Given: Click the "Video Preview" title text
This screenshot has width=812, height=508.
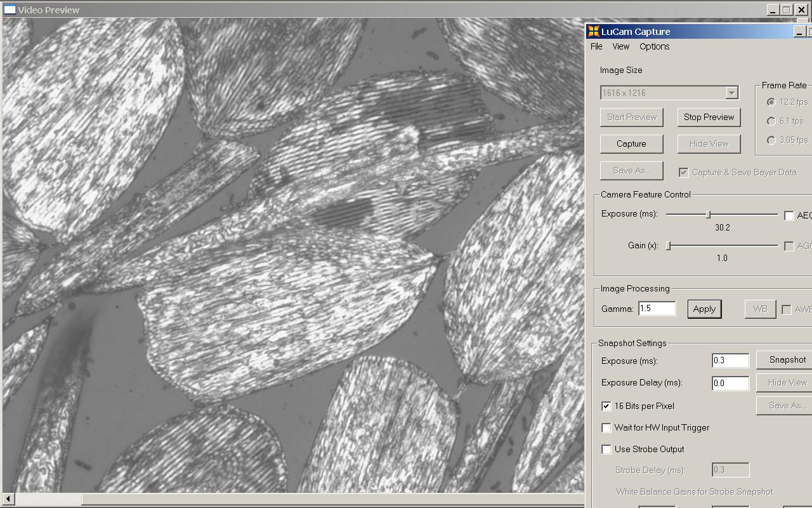Looking at the screenshot, I should pyautogui.click(x=49, y=10).
